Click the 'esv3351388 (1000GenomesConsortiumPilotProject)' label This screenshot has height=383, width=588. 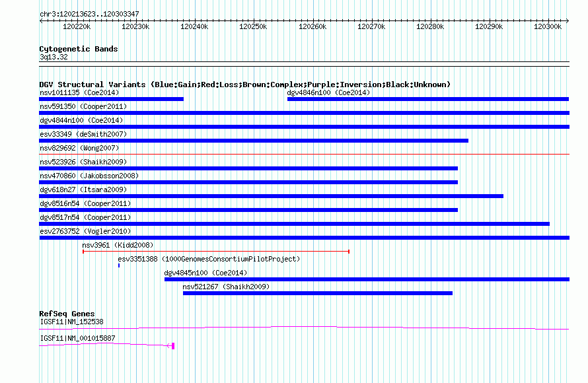click(x=209, y=259)
